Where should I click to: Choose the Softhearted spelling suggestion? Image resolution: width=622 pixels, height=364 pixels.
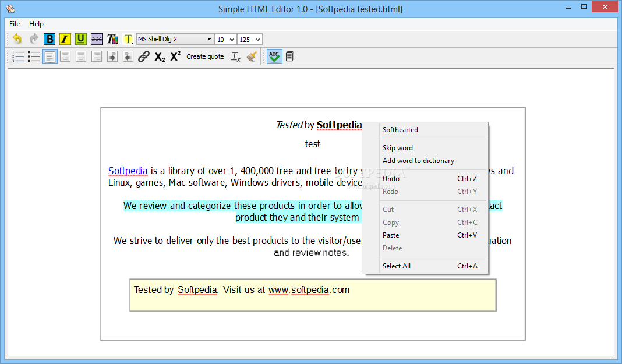(x=425, y=130)
